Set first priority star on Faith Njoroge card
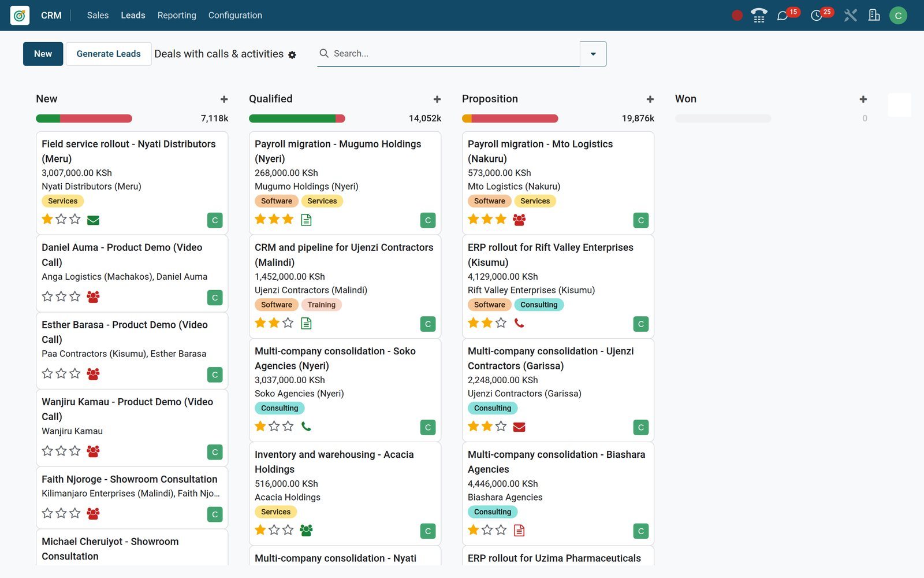The width and height of the screenshot is (924, 578). pos(47,513)
